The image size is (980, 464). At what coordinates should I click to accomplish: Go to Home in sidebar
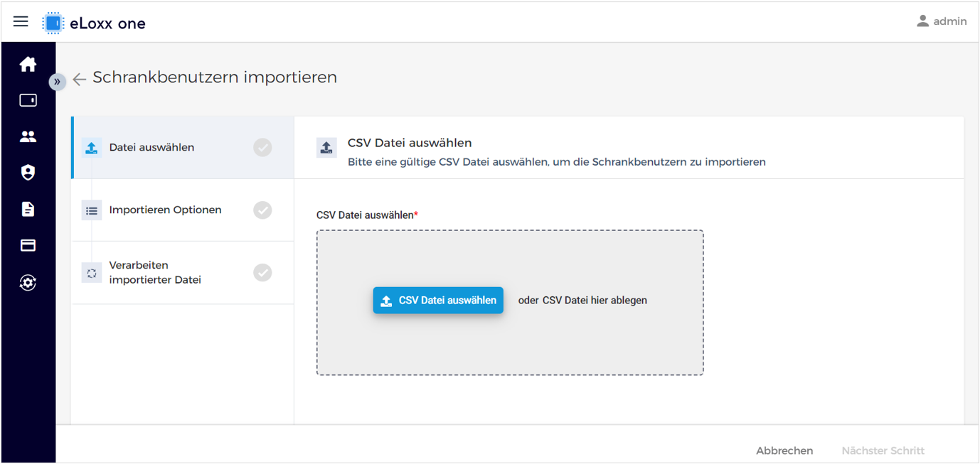pyautogui.click(x=28, y=65)
